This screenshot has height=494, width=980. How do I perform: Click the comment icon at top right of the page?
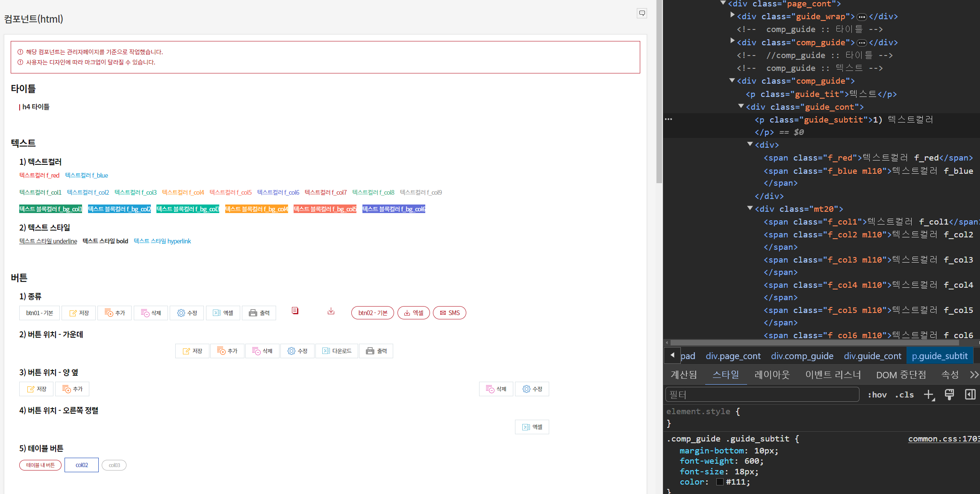(x=642, y=13)
